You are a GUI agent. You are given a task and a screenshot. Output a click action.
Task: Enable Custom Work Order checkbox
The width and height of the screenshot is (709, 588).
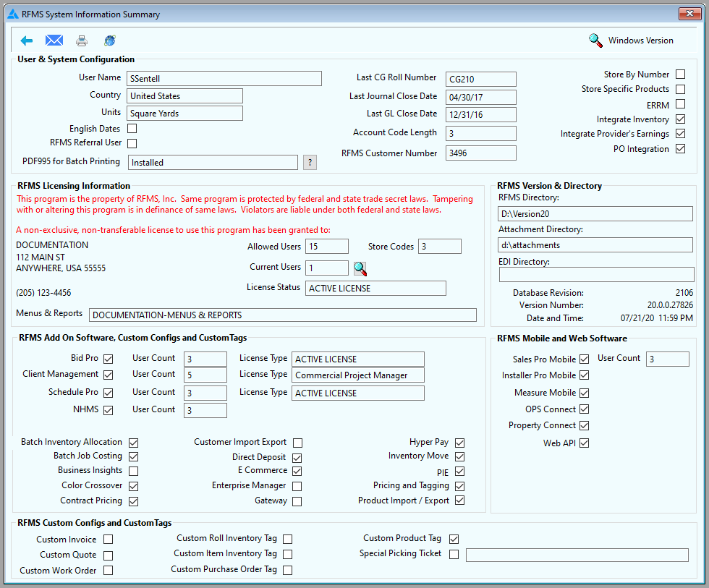[x=108, y=571]
